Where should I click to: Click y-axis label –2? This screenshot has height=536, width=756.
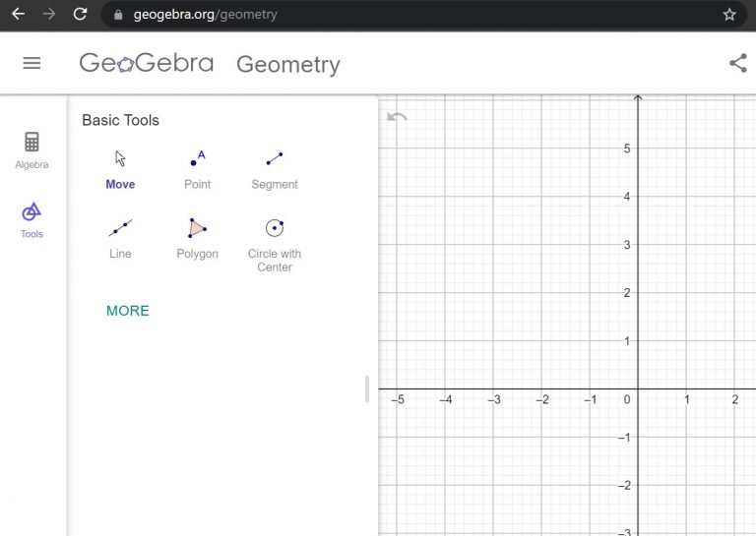[x=624, y=486]
